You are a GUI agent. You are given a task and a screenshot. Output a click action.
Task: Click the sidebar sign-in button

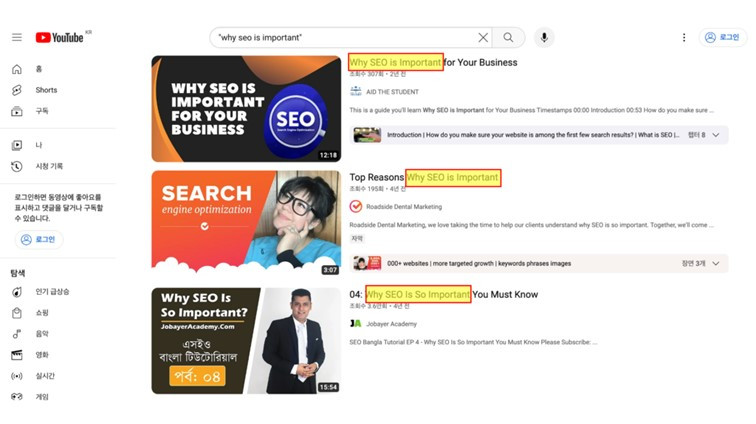pyautogui.click(x=39, y=239)
